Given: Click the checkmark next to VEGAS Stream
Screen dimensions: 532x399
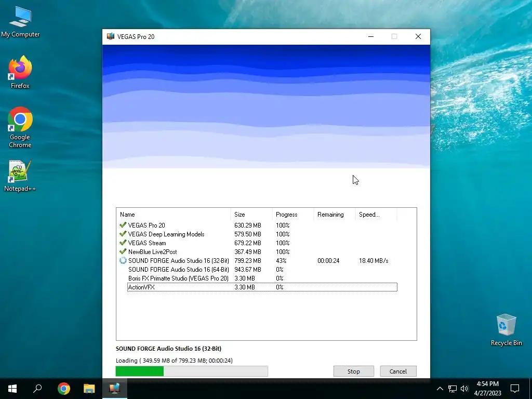Looking at the screenshot, I should (123, 243).
